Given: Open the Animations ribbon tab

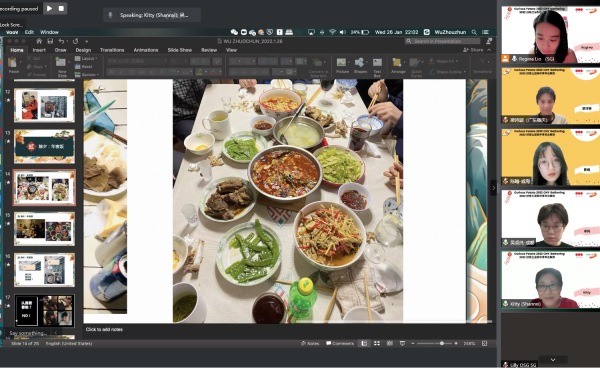Looking at the screenshot, I should [x=146, y=50].
